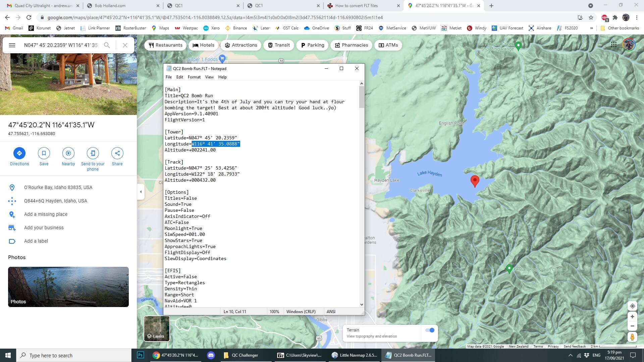644x362 pixels.
Task: Filter map by Transit
Action: pyautogui.click(x=279, y=45)
